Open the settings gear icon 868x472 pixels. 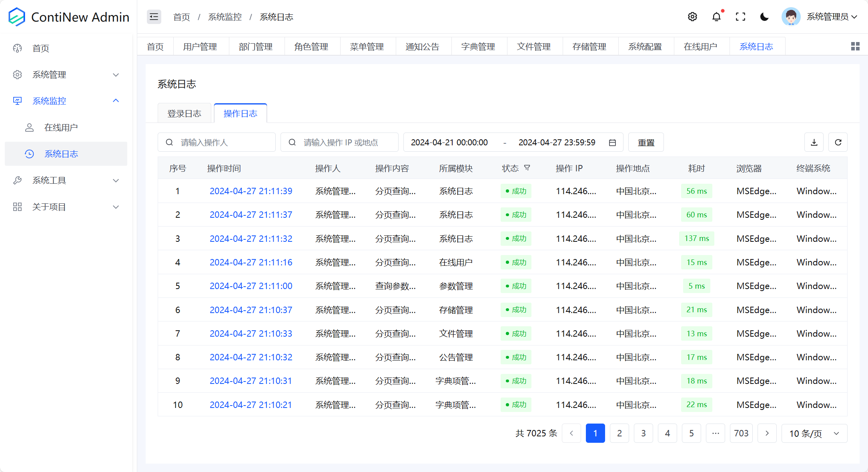click(692, 17)
